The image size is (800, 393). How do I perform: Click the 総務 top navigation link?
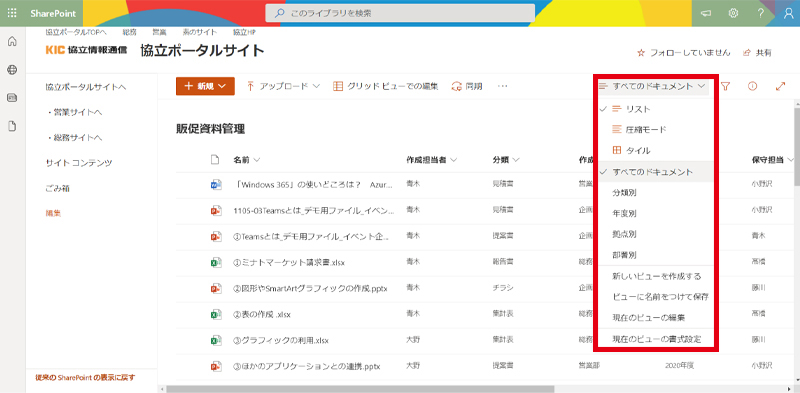(130, 32)
